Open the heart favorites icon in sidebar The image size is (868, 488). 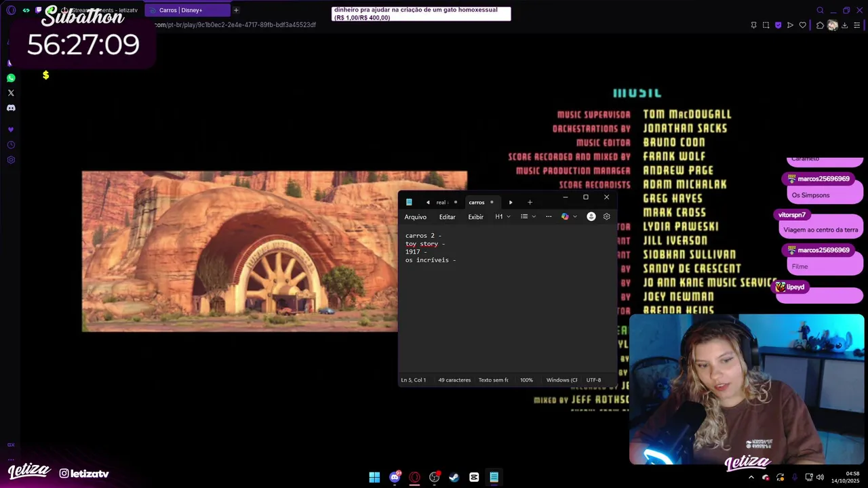(11, 129)
